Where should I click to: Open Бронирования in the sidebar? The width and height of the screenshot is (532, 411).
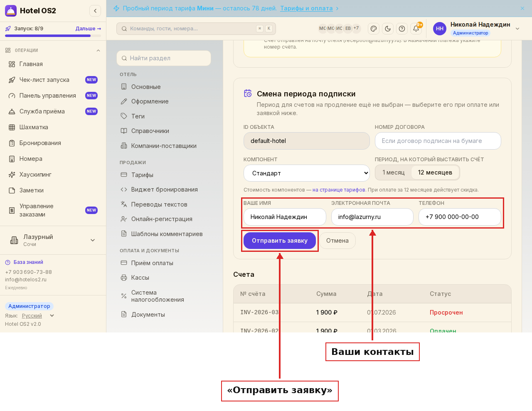pyautogui.click(x=53, y=143)
